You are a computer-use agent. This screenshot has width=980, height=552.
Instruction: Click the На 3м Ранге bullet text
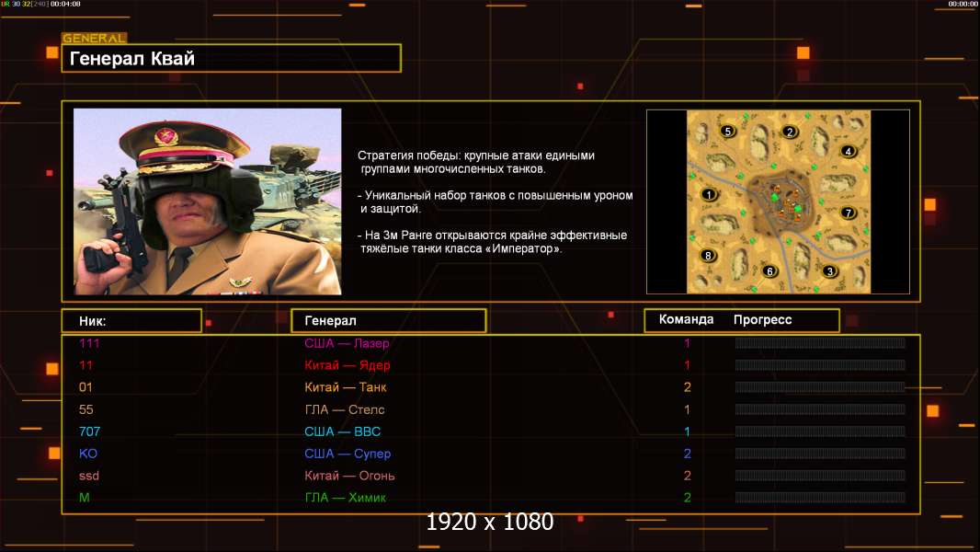click(493, 242)
